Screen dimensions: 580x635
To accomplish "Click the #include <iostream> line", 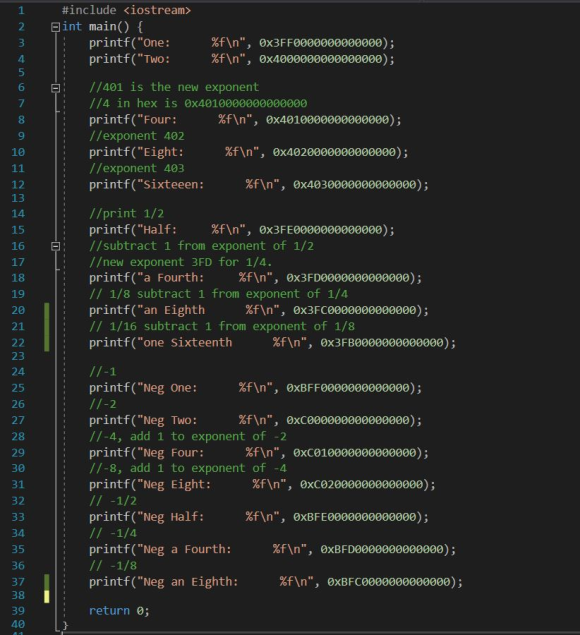I will click(x=126, y=11).
